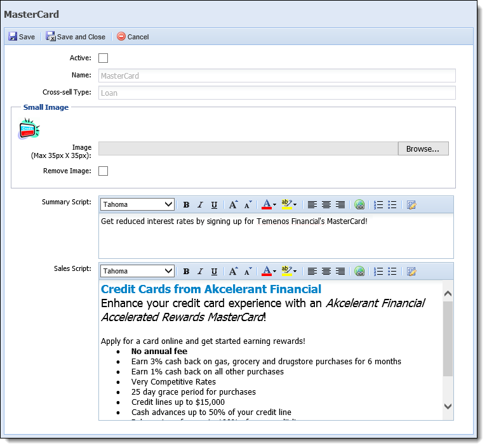This screenshot has width=487, height=448.
Task: Increase font size in Sales Script toolbar
Action: click(233, 272)
